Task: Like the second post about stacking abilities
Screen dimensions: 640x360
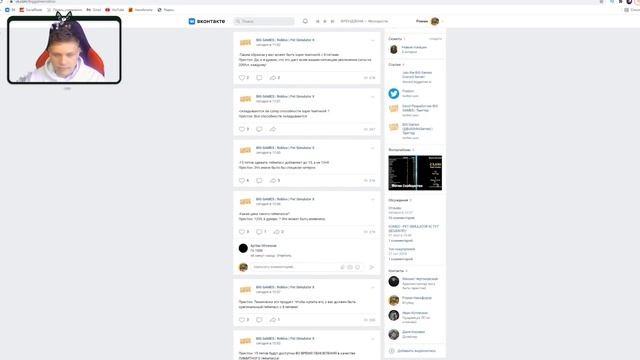Action: [242, 129]
